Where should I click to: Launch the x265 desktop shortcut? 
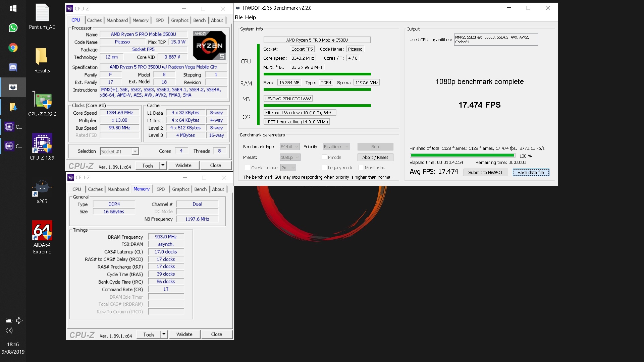[42, 191]
